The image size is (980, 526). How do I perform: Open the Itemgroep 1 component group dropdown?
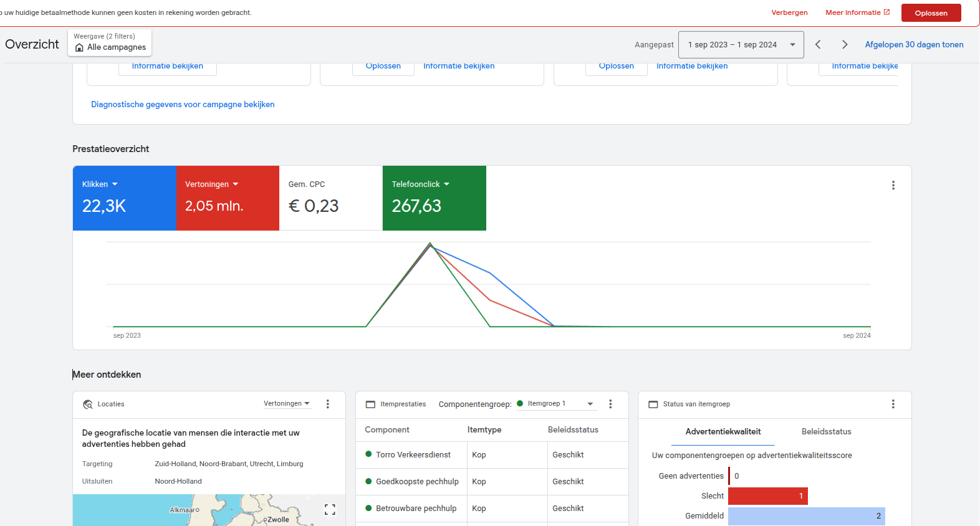pos(555,404)
